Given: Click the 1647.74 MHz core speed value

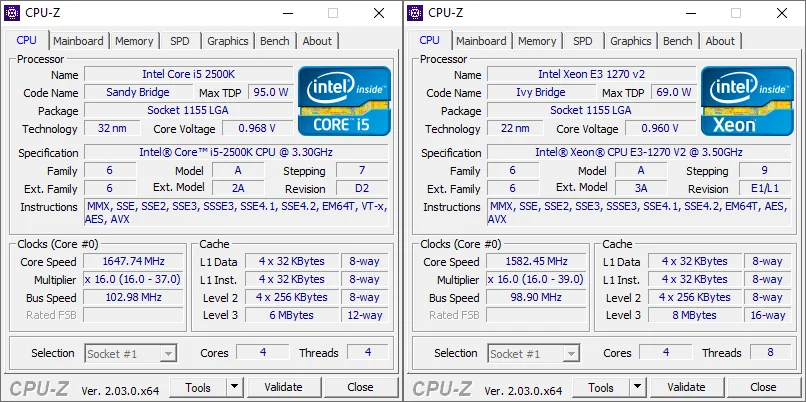Looking at the screenshot, I should point(133,262).
